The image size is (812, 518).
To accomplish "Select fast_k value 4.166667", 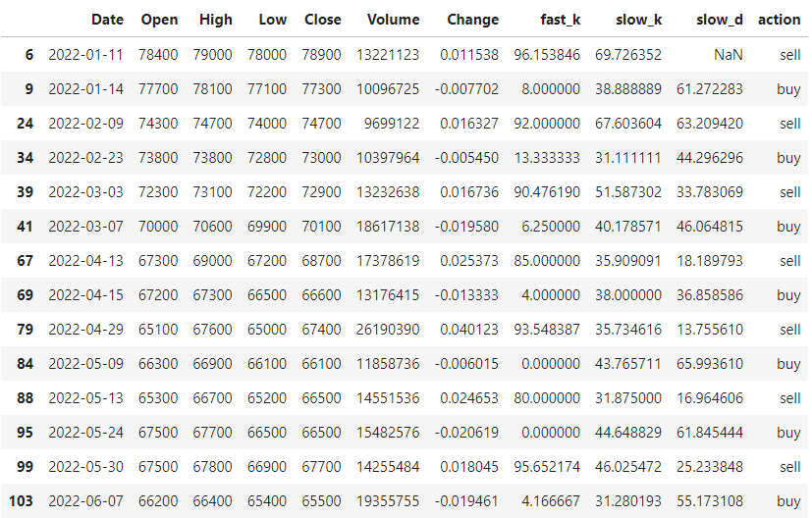I will click(x=551, y=501).
